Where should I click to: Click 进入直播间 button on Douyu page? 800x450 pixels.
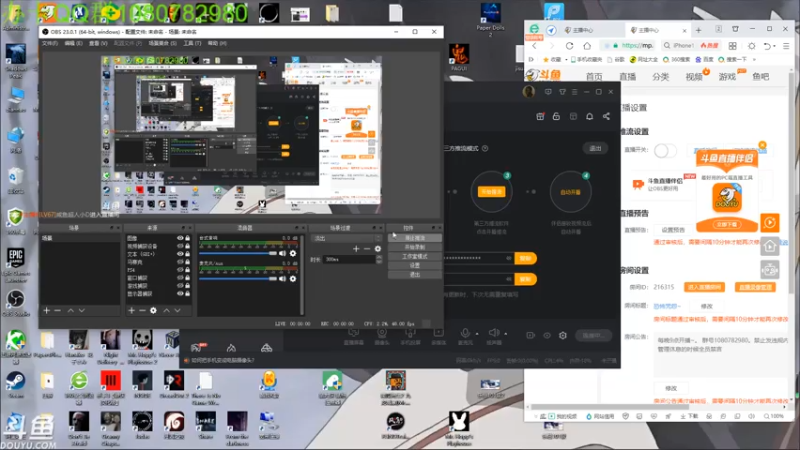pyautogui.click(x=704, y=287)
